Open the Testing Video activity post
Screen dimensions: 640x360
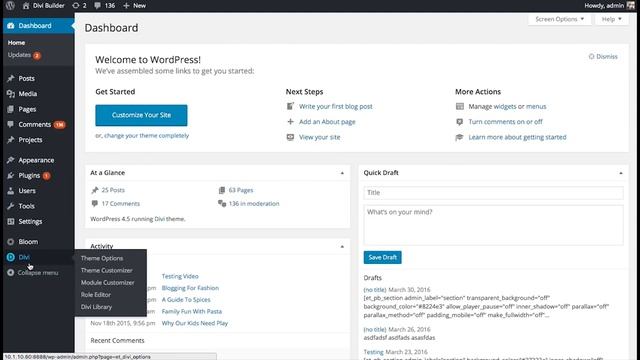tap(180, 276)
